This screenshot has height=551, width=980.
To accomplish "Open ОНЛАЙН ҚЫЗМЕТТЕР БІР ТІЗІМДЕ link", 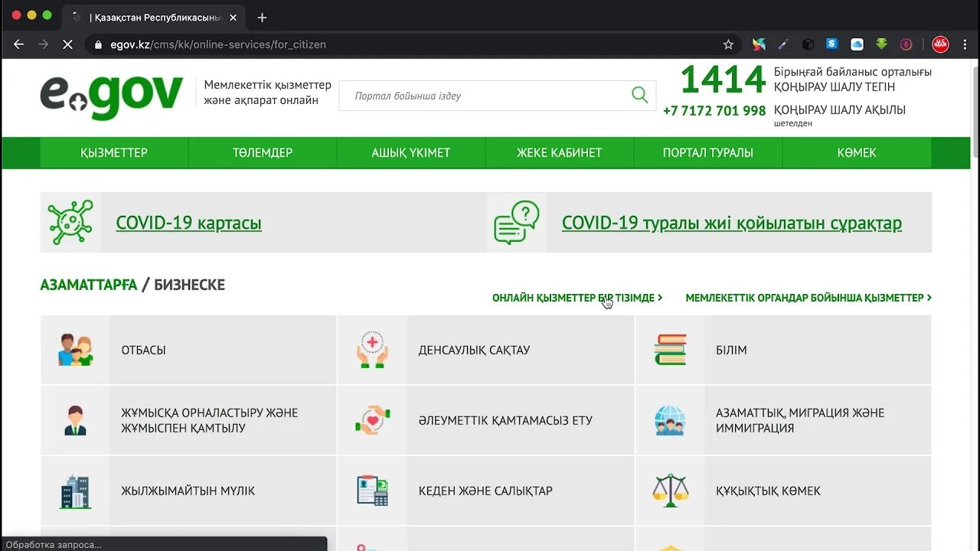I will [577, 298].
